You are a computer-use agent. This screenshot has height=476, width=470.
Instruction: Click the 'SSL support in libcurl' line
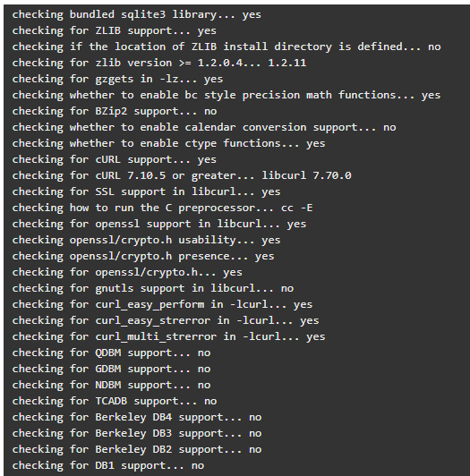point(147,191)
